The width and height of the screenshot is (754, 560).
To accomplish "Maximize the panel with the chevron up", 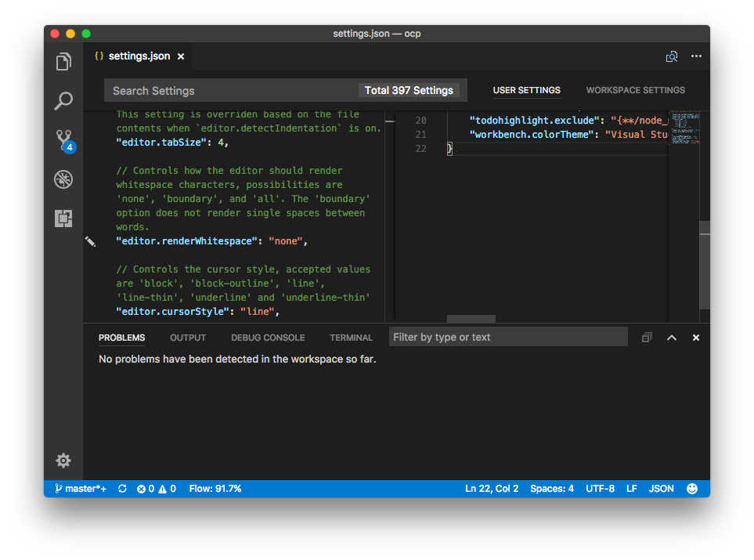I will coord(671,338).
